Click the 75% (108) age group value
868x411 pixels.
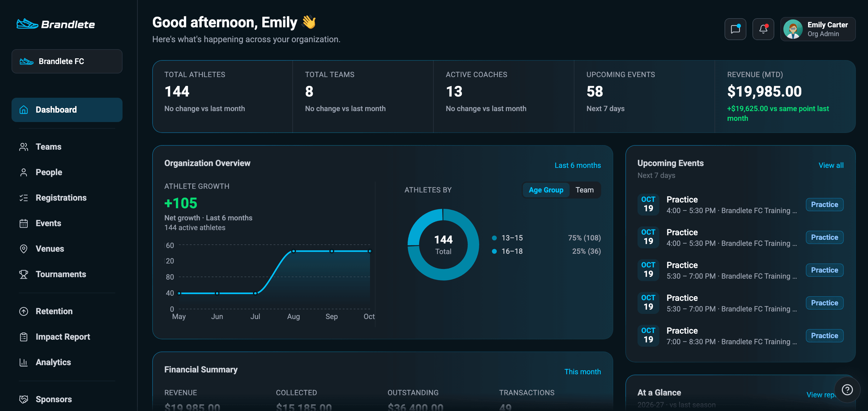584,238
